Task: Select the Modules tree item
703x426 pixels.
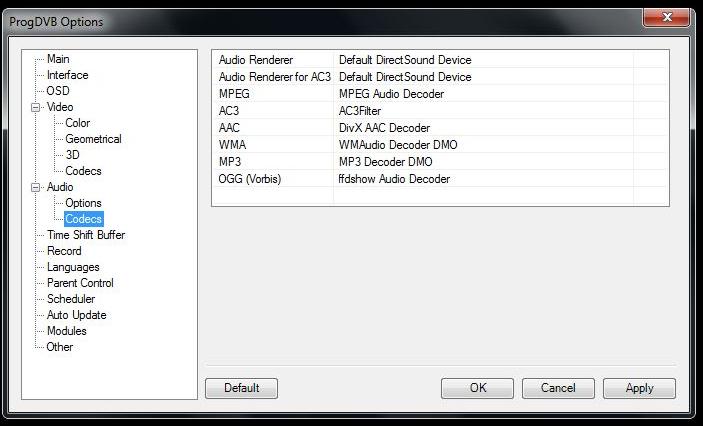Action: coord(67,331)
